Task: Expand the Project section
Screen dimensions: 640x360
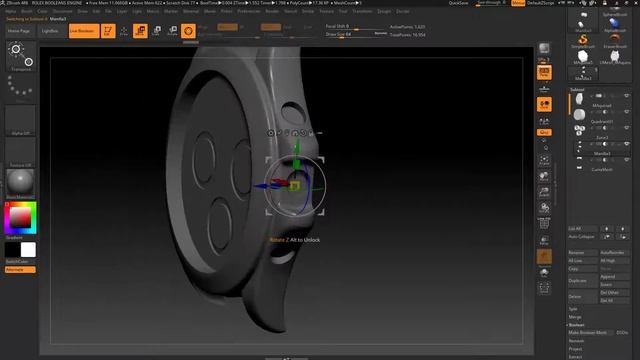Action: click(x=575, y=349)
